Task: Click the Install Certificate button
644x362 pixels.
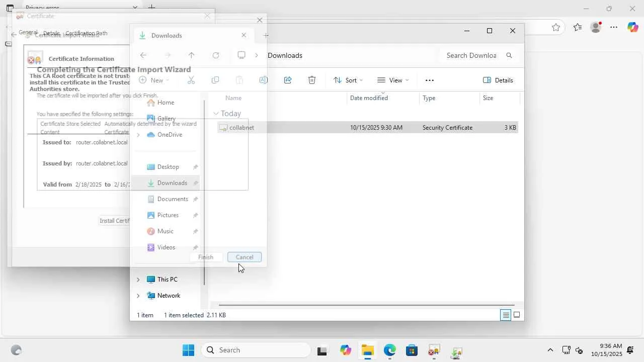Action: 115,221
